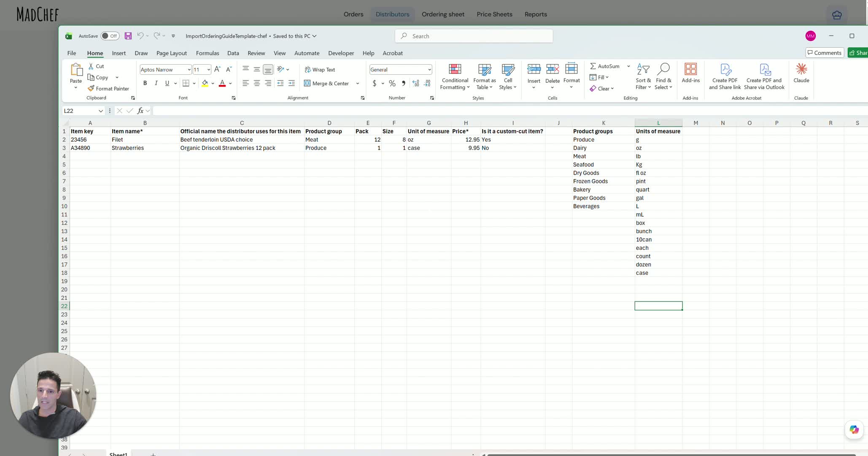Click the Comments button

824,53
